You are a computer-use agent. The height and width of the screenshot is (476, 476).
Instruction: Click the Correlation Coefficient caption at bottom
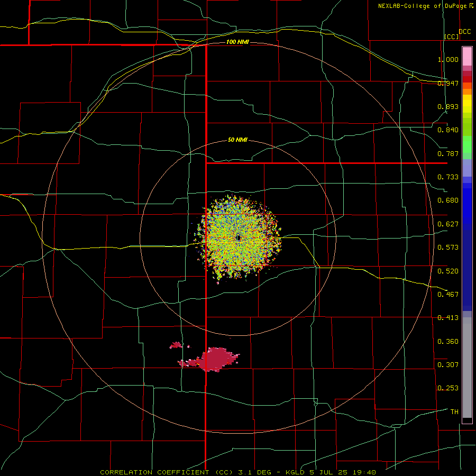(x=238, y=472)
